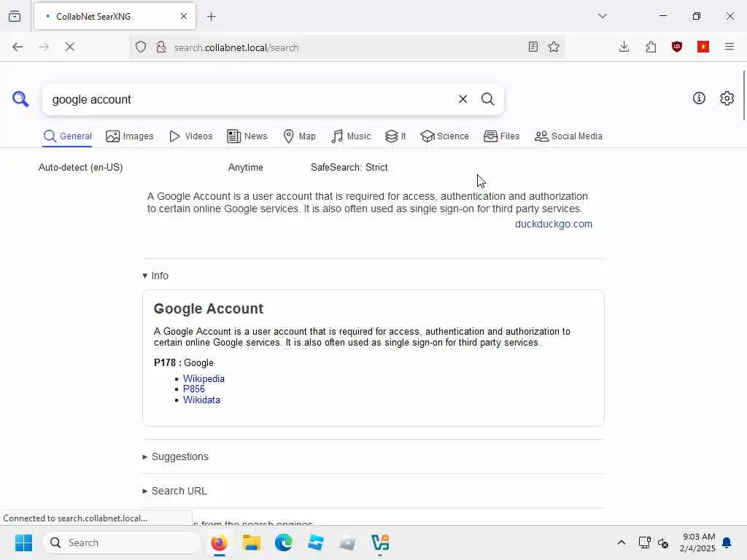Open the About info icon
747x560 pixels.
[x=699, y=98]
